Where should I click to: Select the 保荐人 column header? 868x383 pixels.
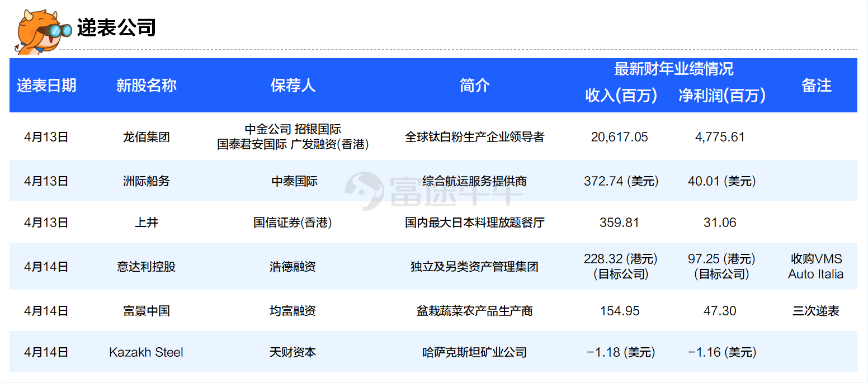[x=293, y=86]
